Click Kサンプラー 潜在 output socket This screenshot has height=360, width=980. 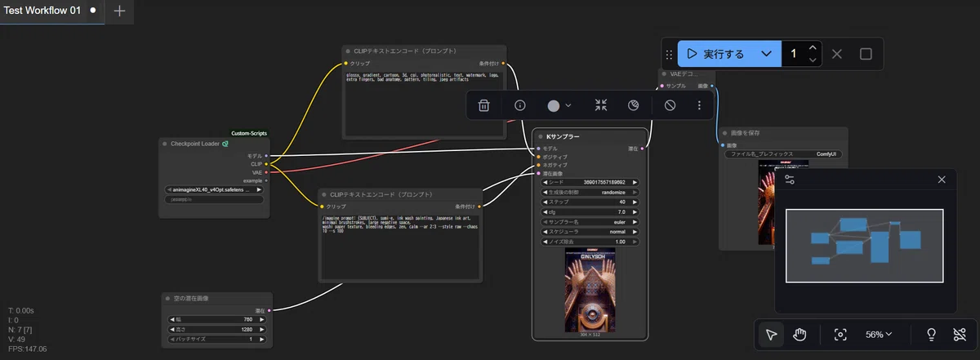643,149
